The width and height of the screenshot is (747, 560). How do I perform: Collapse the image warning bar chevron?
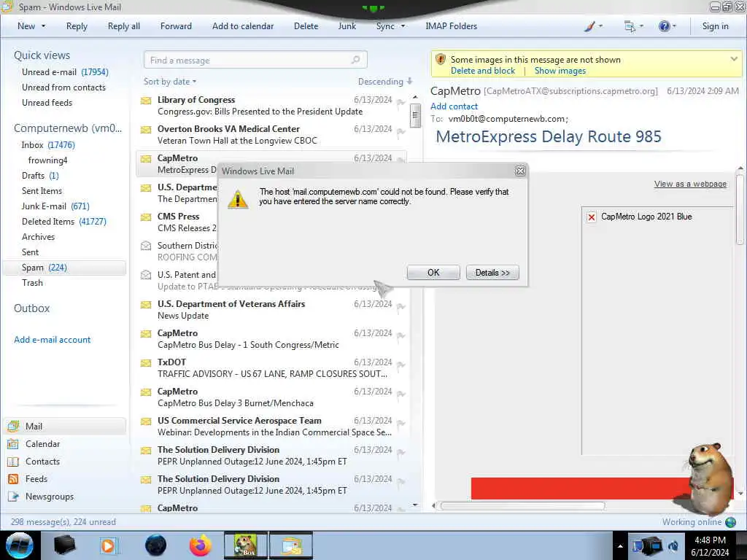734,59
